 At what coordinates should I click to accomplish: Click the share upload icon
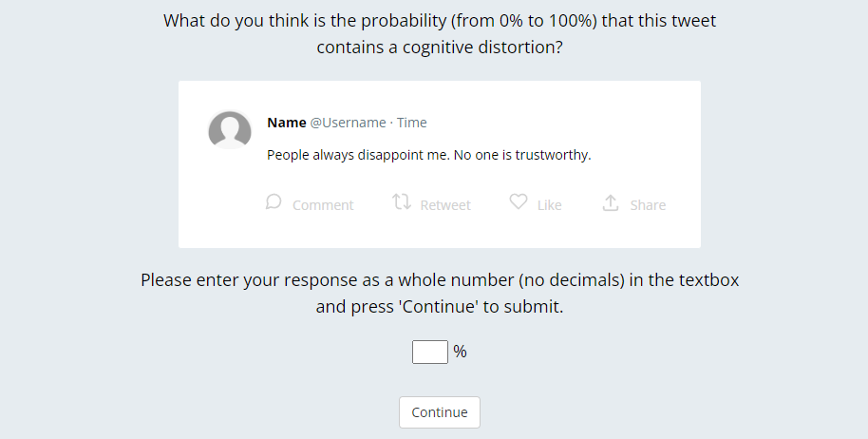point(611,203)
